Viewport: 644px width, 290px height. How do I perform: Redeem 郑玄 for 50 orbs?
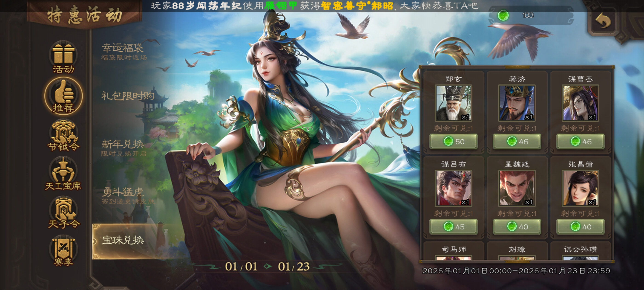click(x=454, y=142)
